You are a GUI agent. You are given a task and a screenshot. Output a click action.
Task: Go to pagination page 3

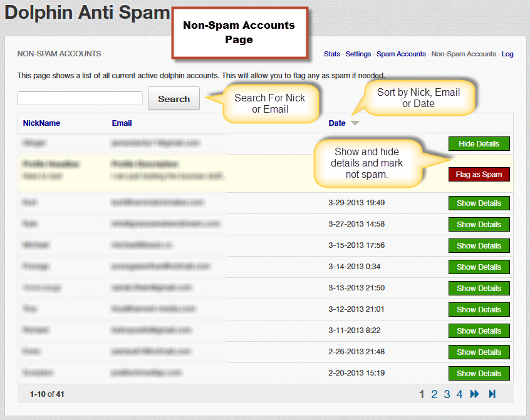[447, 394]
